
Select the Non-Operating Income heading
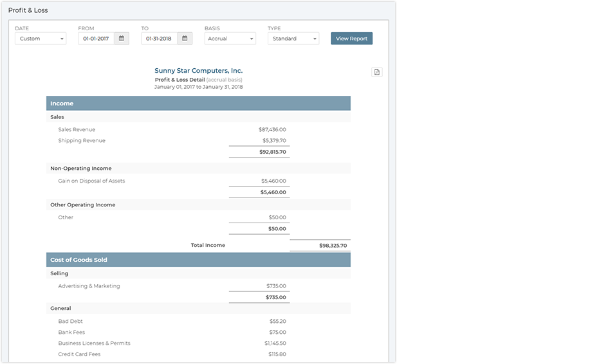(81, 168)
